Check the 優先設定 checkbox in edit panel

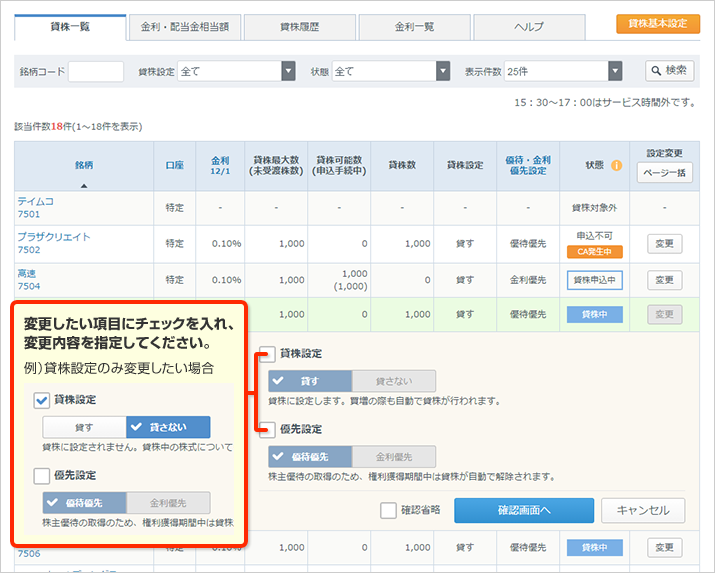pyautogui.click(x=267, y=430)
